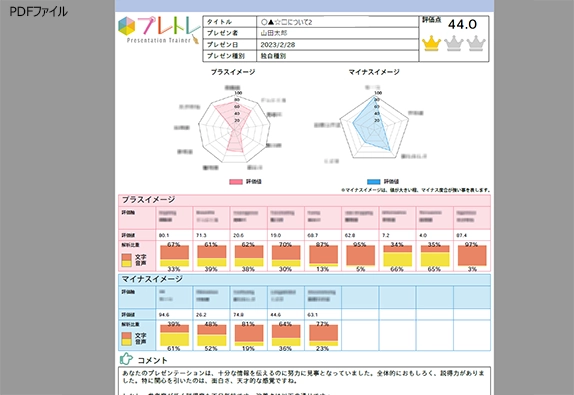This screenshot has height=395, width=574.
Task: Click the プレゼン者 label cell
Action: 230,33
